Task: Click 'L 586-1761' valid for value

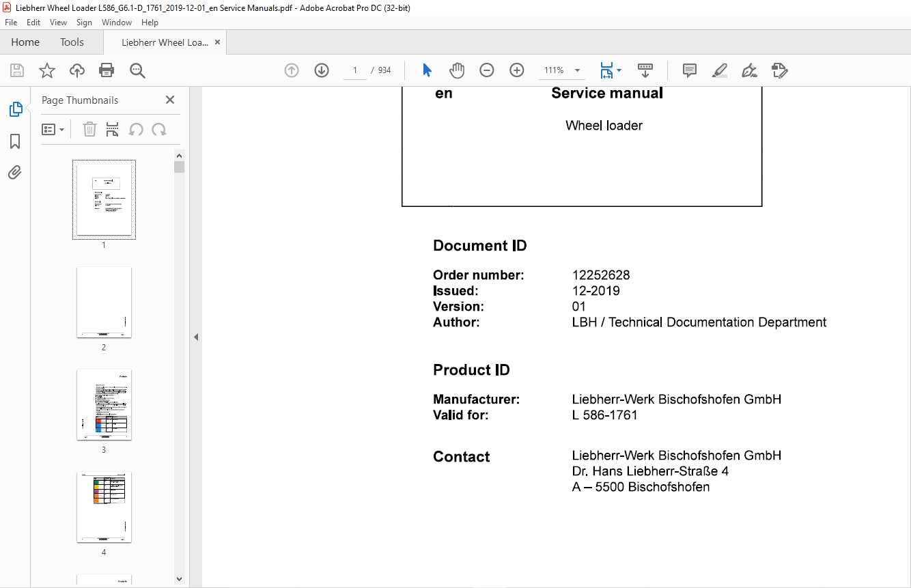Action: click(605, 415)
